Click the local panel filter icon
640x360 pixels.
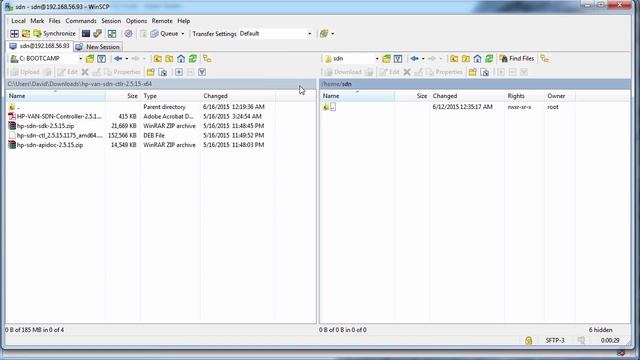click(102, 59)
